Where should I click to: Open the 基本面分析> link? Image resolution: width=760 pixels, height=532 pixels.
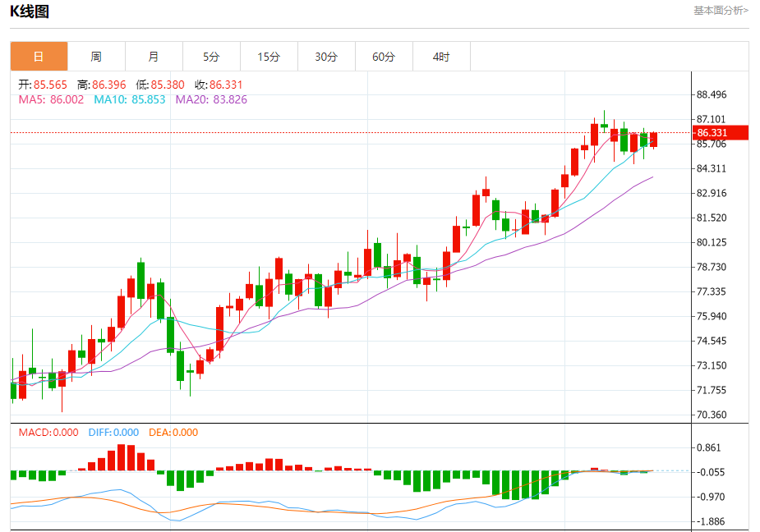click(721, 11)
